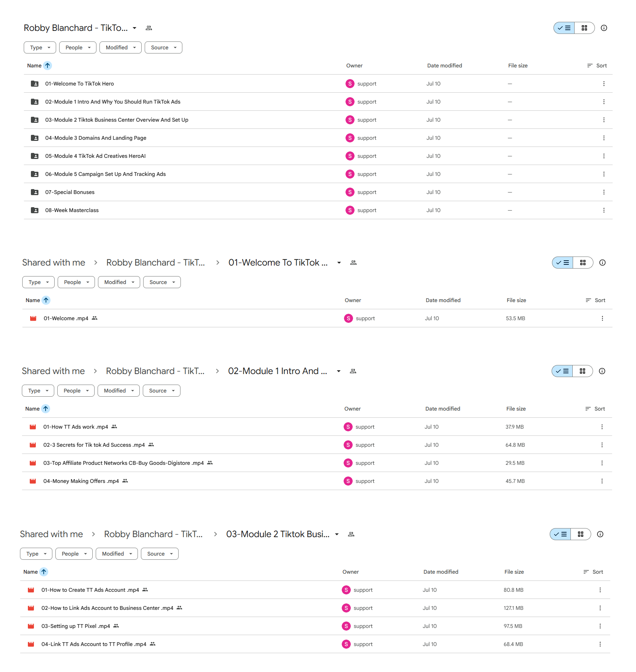Screen dimensions: 636x672
Task: Open more actions for 01-Welcome .mp4
Action: 602,318
